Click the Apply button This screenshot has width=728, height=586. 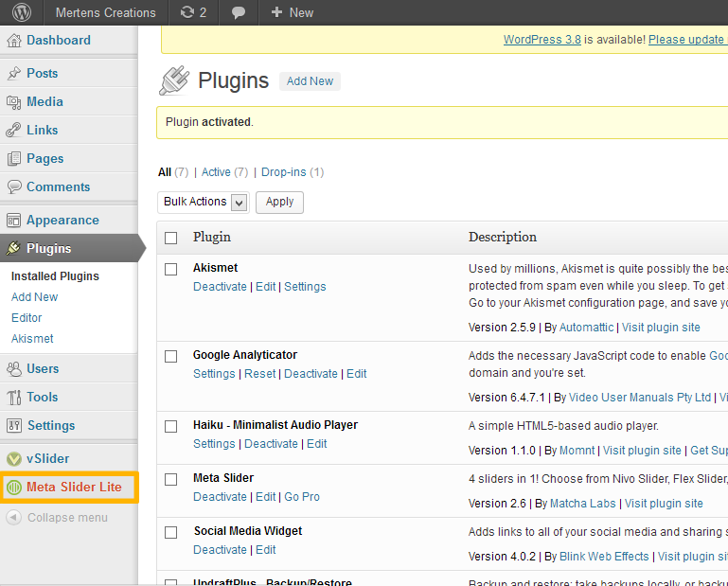pos(279,202)
